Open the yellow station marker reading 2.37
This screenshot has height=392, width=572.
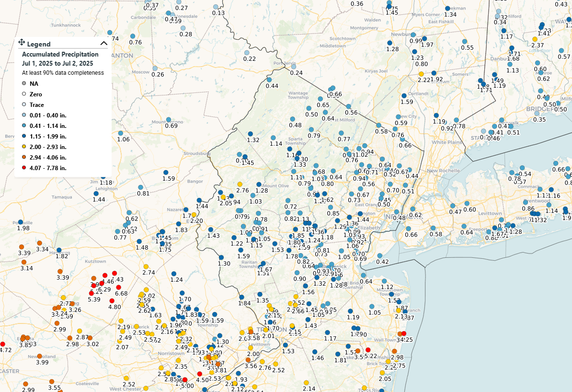click(535, 39)
